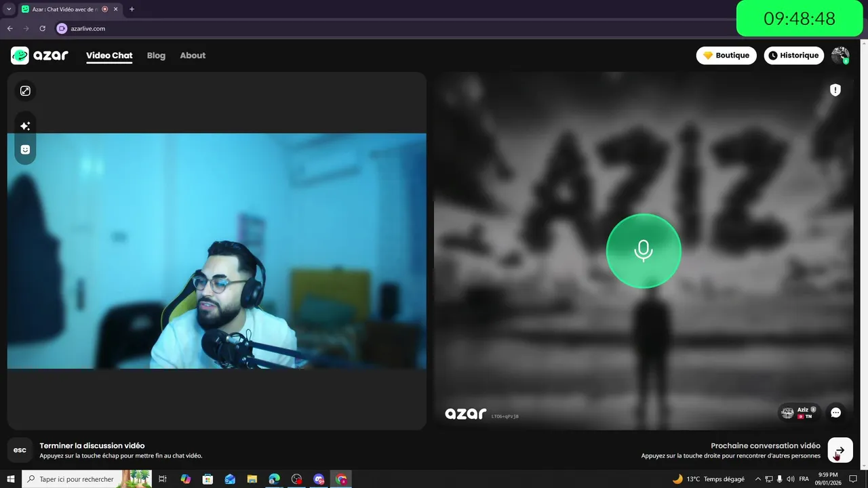Open the Blog page

point(156,56)
